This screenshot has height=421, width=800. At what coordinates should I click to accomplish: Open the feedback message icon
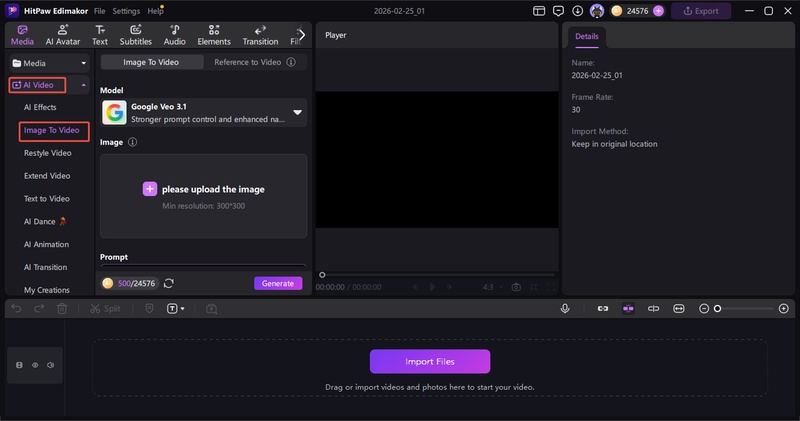coord(558,11)
